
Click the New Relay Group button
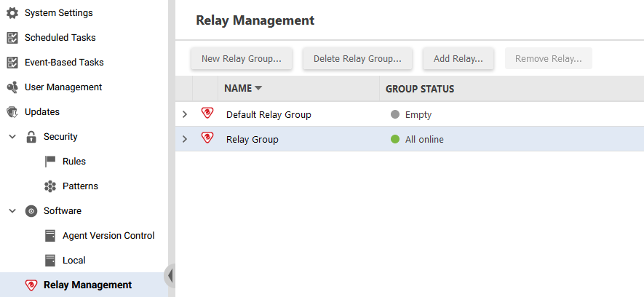click(242, 59)
